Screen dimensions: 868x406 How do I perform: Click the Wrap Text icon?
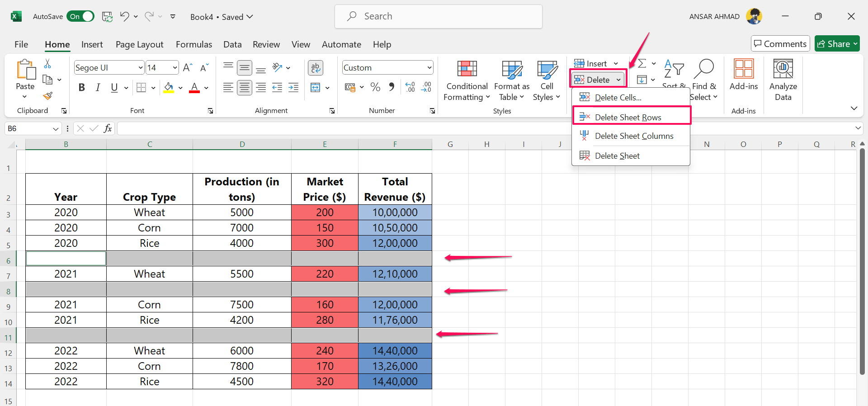coord(315,68)
